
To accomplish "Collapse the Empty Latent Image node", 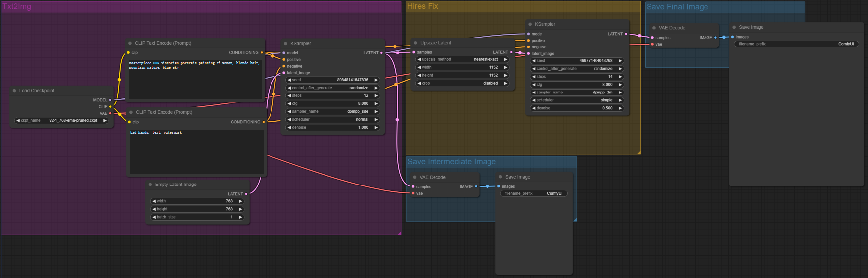I will click(x=150, y=185).
